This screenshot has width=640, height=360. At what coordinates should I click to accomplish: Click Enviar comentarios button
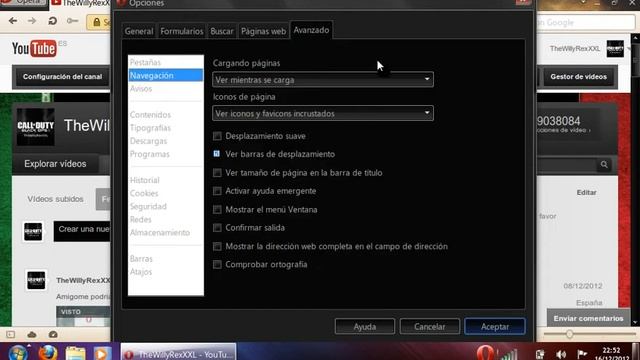pos(588,318)
